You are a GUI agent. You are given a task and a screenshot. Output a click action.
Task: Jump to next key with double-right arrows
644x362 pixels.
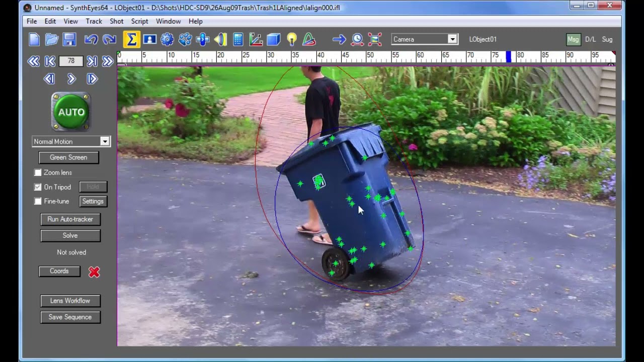pyautogui.click(x=108, y=61)
